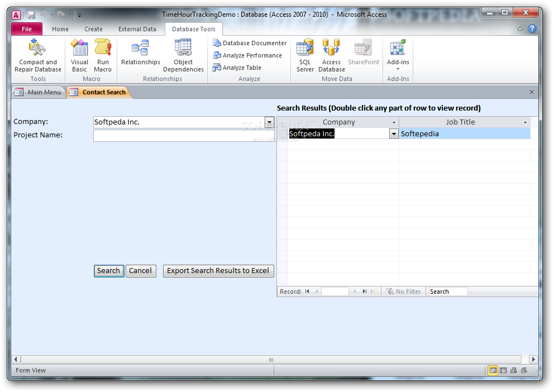Expand the Job Title column filter arrow

(525, 122)
